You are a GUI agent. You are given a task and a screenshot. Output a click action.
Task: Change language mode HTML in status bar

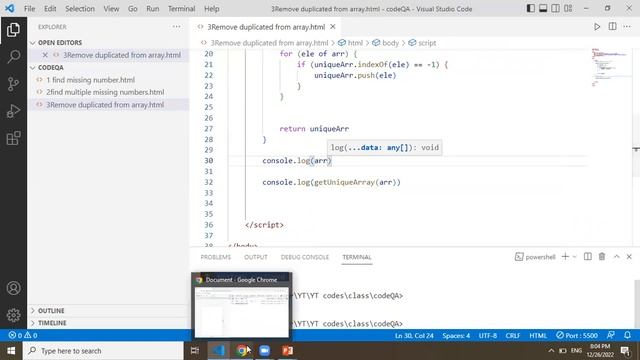[538, 336]
